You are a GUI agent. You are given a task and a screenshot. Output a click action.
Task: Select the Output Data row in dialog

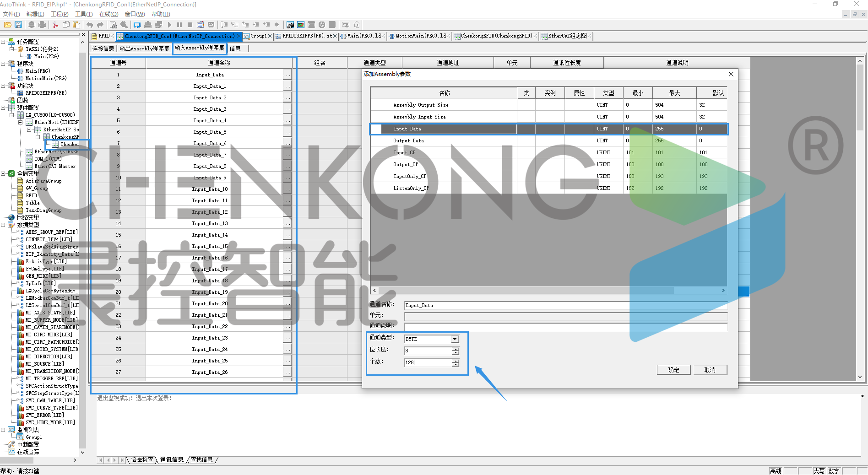549,140
